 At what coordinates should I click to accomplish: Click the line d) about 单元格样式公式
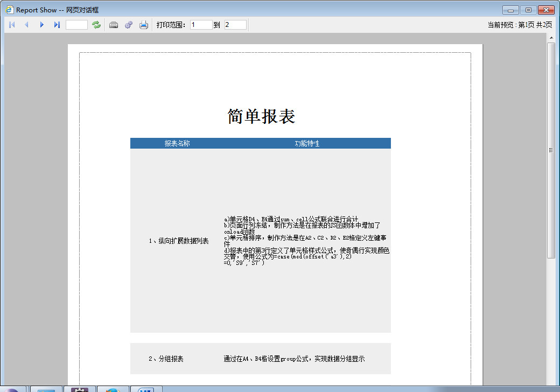click(306, 256)
